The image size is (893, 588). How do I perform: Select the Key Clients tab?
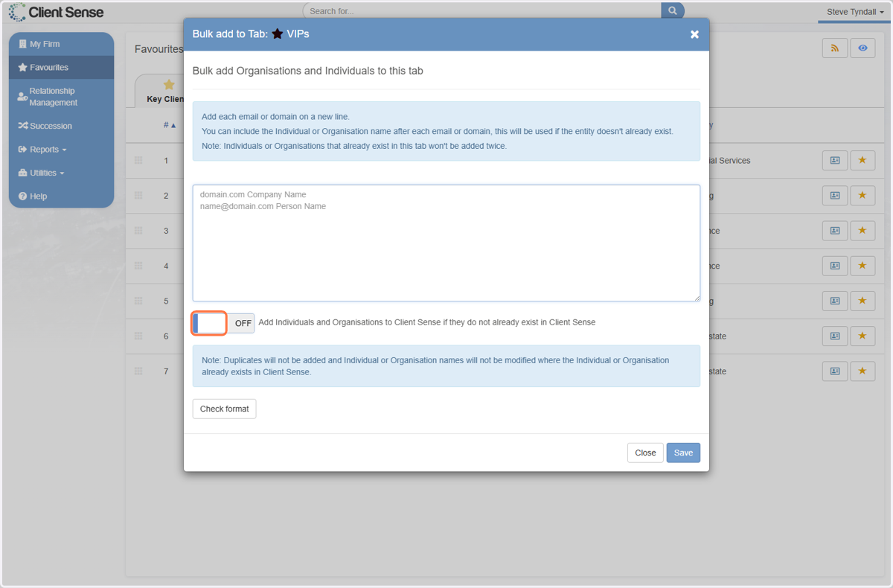point(161,91)
